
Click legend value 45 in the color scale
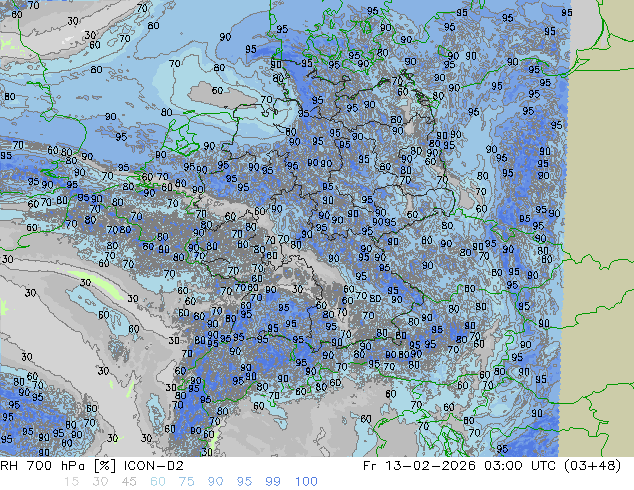(x=129, y=482)
